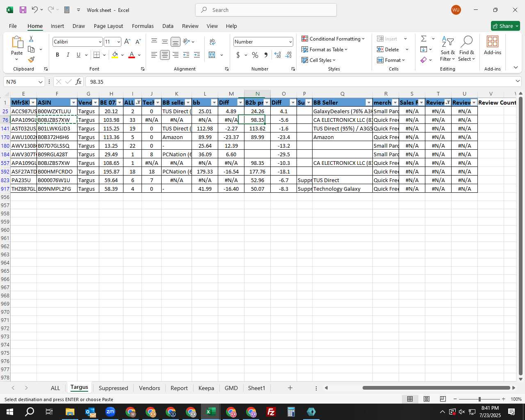The height and width of the screenshot is (420, 525).
Task: Click the Comma Style icon
Action: coord(266,55)
